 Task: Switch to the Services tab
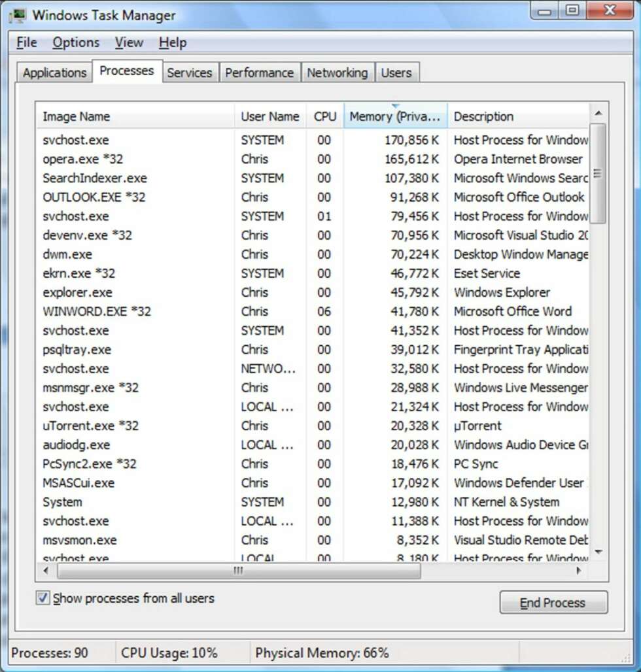[190, 73]
